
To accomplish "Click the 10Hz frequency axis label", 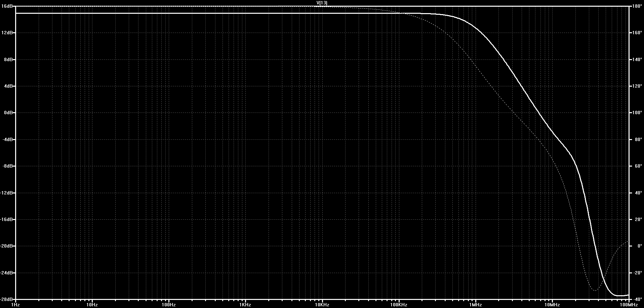I will click(x=92, y=305).
